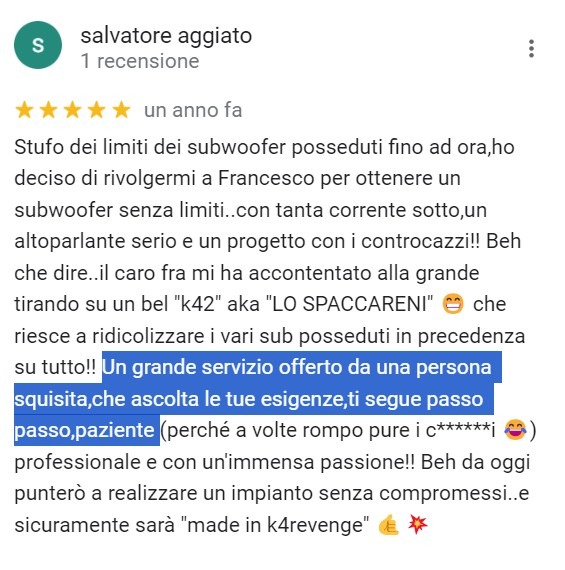Click the red explosion emoji
The width and height of the screenshot is (565, 570).
[417, 524]
